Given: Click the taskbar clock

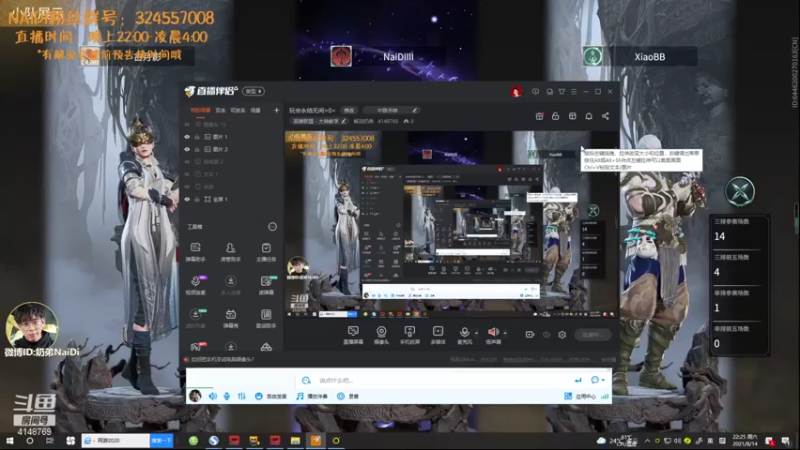Looking at the screenshot, I should 745,441.
